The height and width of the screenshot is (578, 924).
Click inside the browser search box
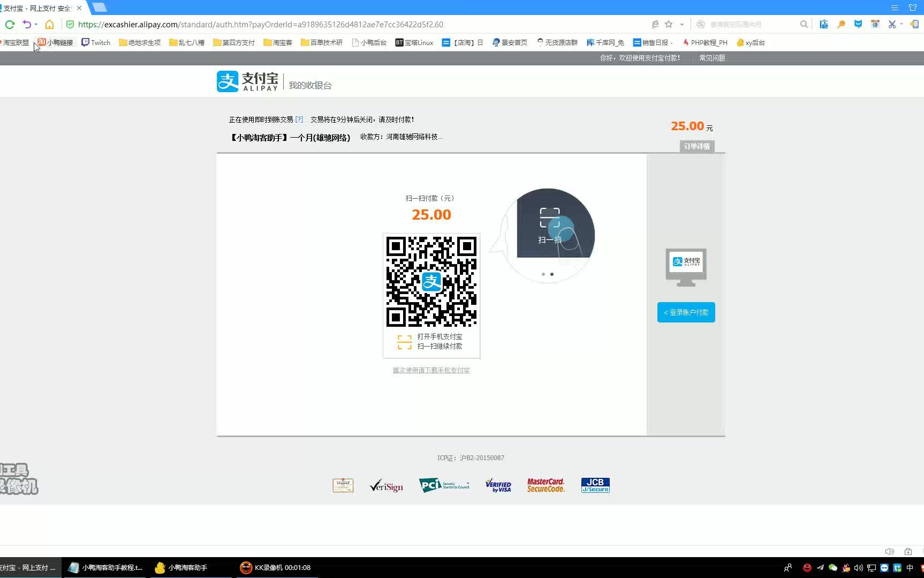coord(752,24)
